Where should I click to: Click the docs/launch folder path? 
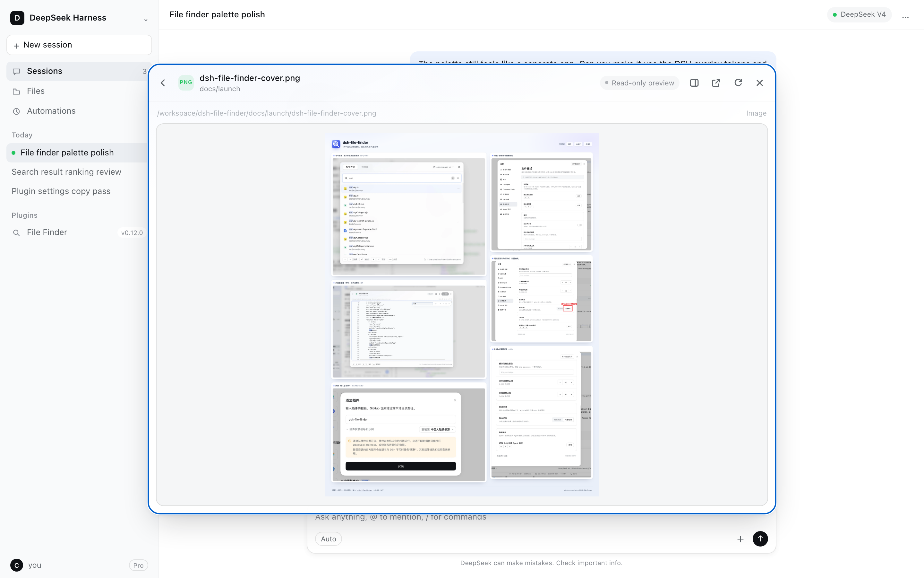(220, 89)
